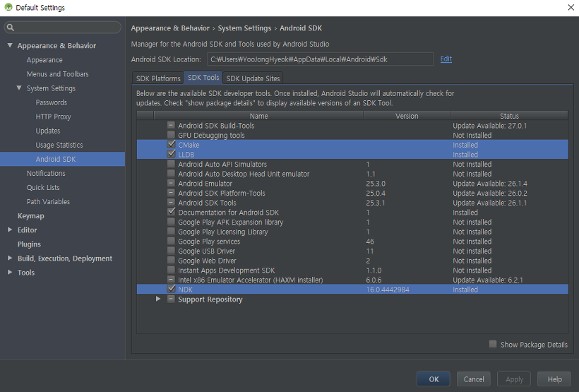This screenshot has width=579, height=392.
Task: Check Google Play Licensing Library checkbox
Action: coord(171,231)
